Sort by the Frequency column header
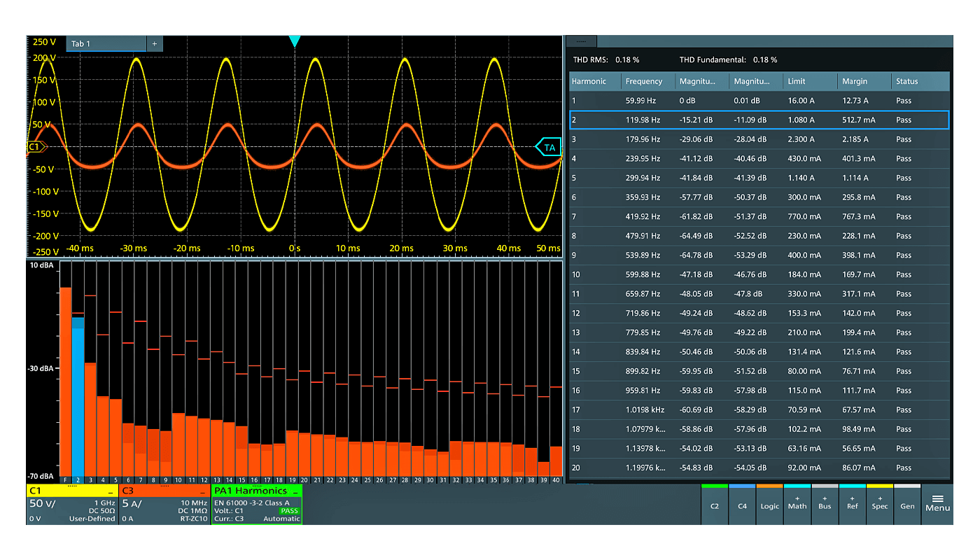 pyautogui.click(x=648, y=81)
